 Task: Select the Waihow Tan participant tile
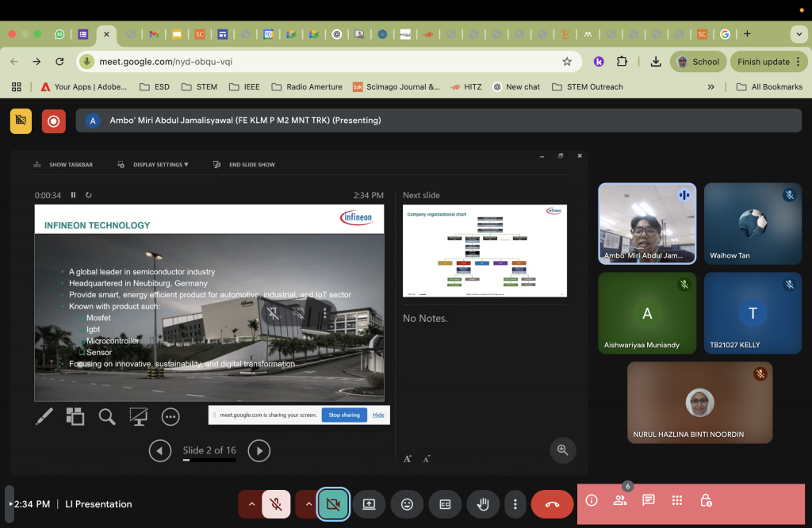click(753, 224)
